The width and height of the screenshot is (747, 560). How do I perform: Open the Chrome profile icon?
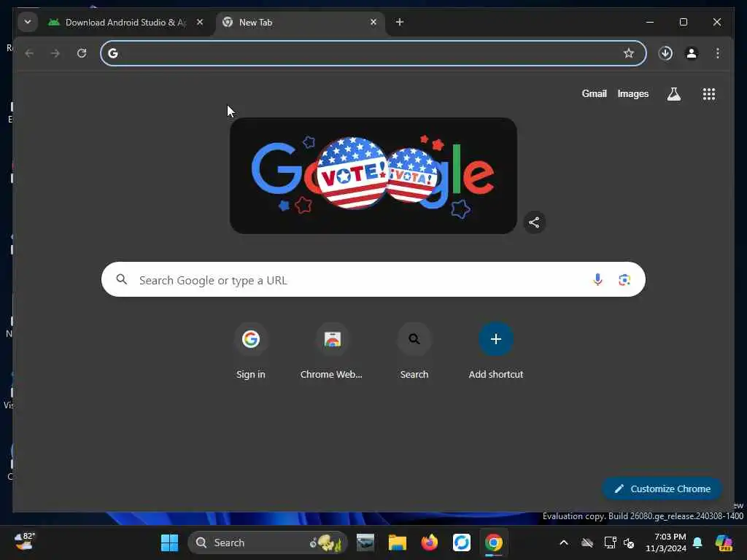(x=692, y=53)
